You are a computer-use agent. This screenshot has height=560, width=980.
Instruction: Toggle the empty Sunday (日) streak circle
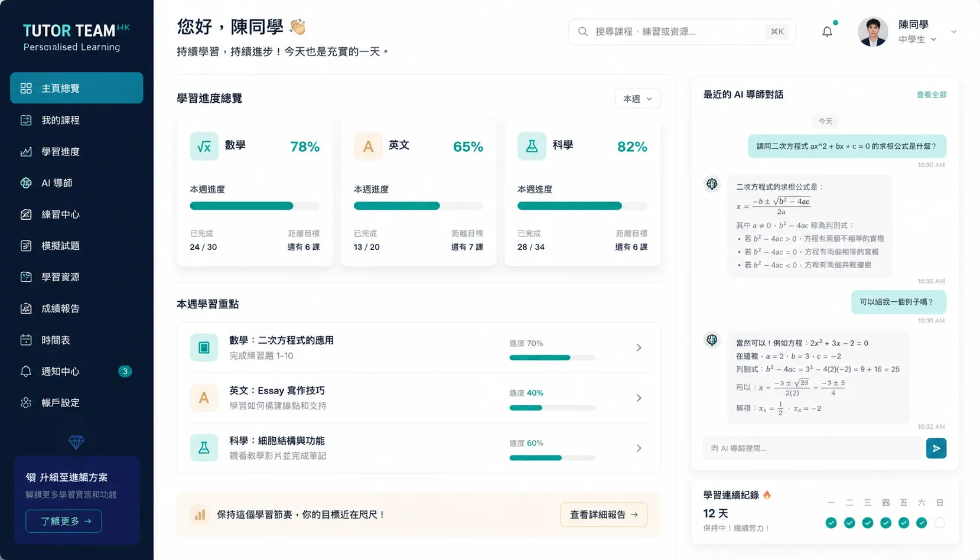tap(940, 523)
